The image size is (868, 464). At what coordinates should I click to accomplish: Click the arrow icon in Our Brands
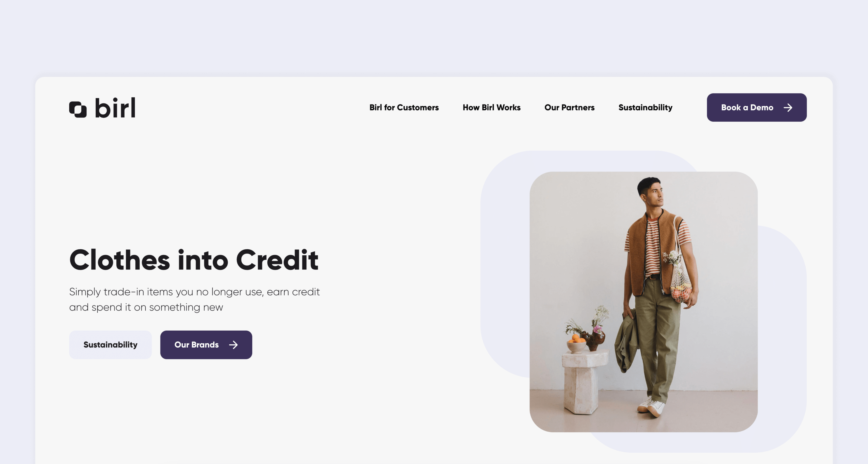[x=234, y=345]
